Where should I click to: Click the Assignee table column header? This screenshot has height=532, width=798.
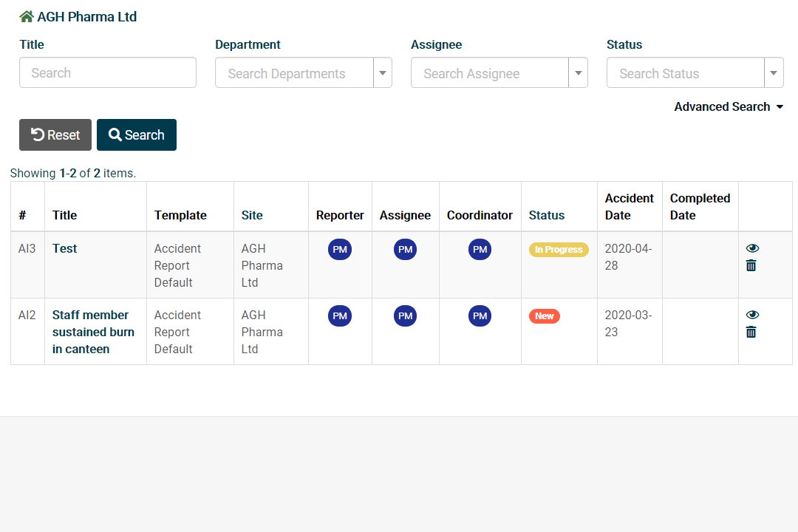(405, 215)
